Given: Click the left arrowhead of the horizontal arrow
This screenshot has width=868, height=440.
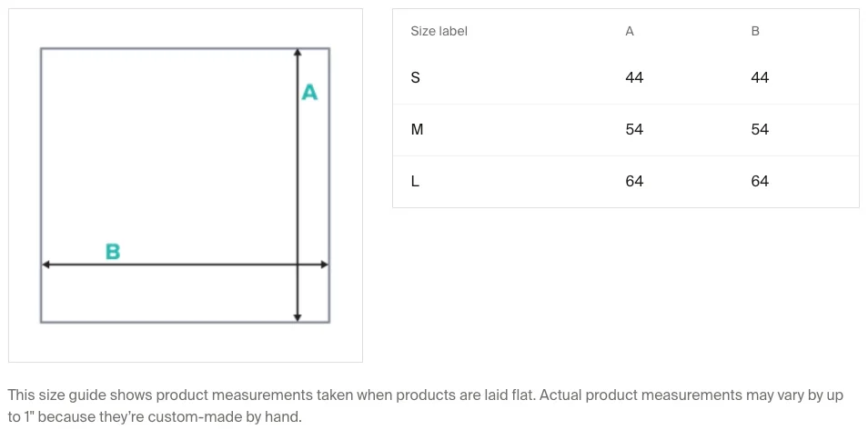Looking at the screenshot, I should [x=46, y=265].
